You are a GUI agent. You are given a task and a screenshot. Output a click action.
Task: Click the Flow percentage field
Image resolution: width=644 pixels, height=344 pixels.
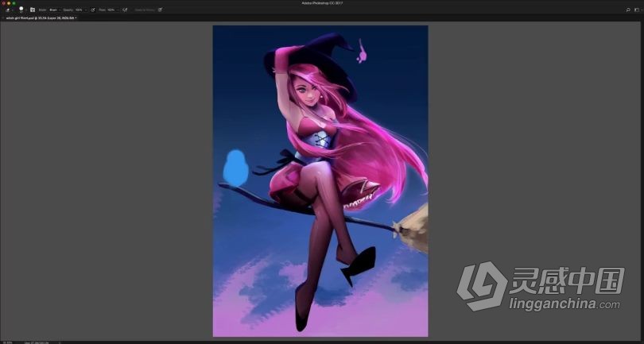coord(111,10)
